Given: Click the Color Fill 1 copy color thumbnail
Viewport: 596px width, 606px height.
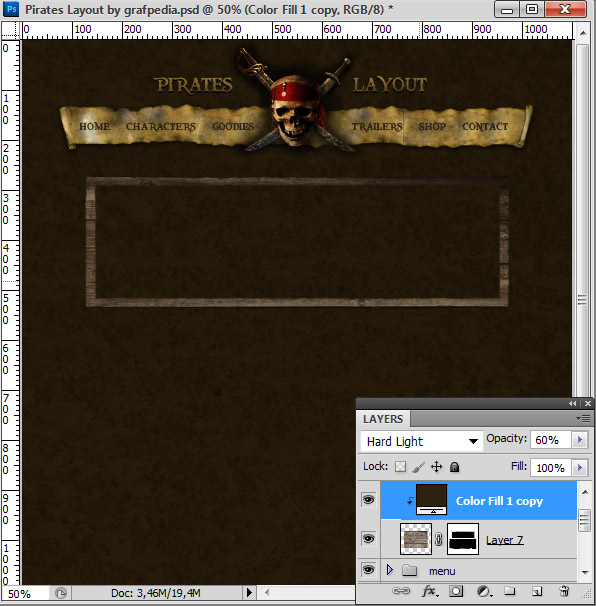Looking at the screenshot, I should click(x=432, y=499).
